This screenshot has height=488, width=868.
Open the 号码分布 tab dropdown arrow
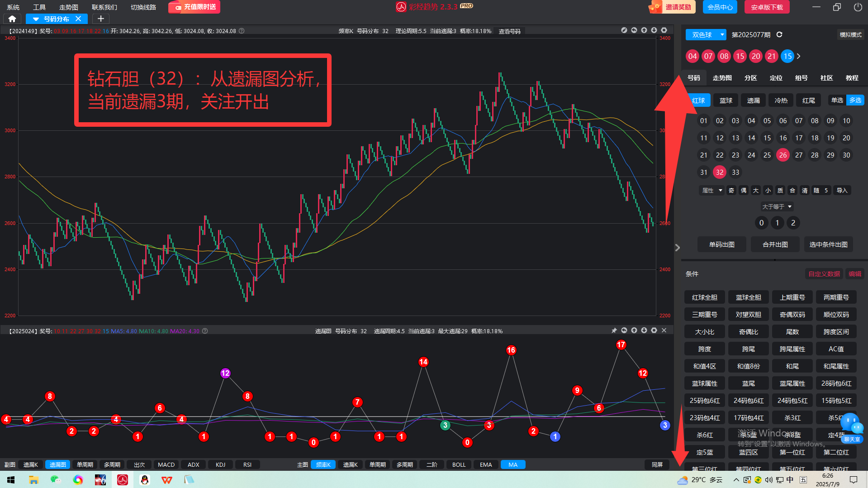click(36, 19)
